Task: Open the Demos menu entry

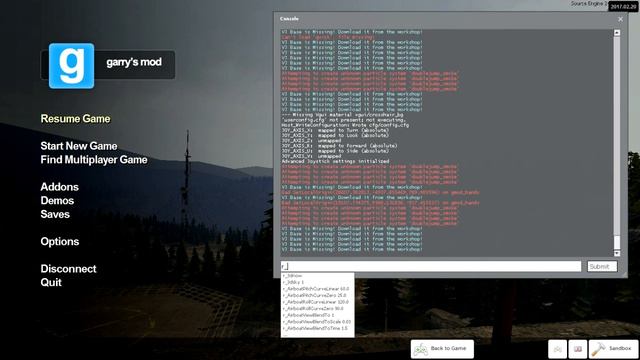Action: [x=57, y=200]
